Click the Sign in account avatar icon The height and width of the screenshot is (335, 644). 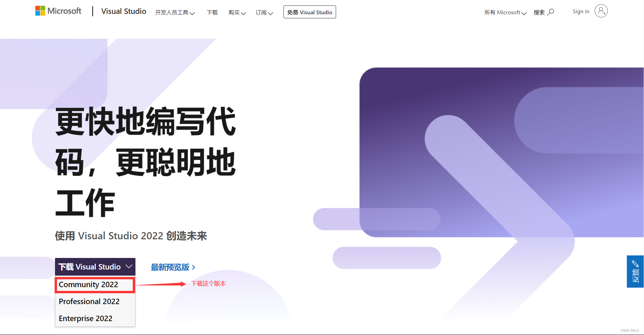[x=601, y=11]
